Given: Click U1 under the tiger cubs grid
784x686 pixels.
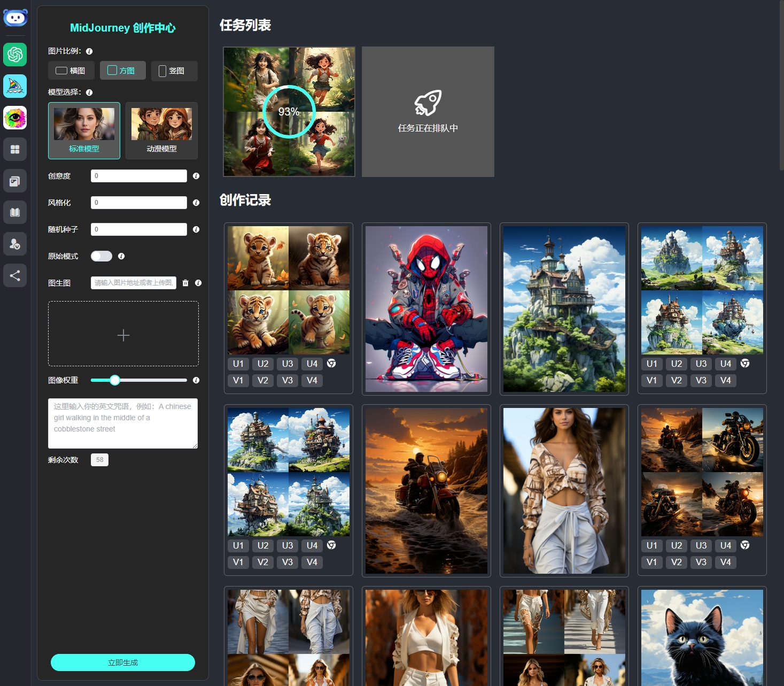Looking at the screenshot, I should pyautogui.click(x=238, y=364).
